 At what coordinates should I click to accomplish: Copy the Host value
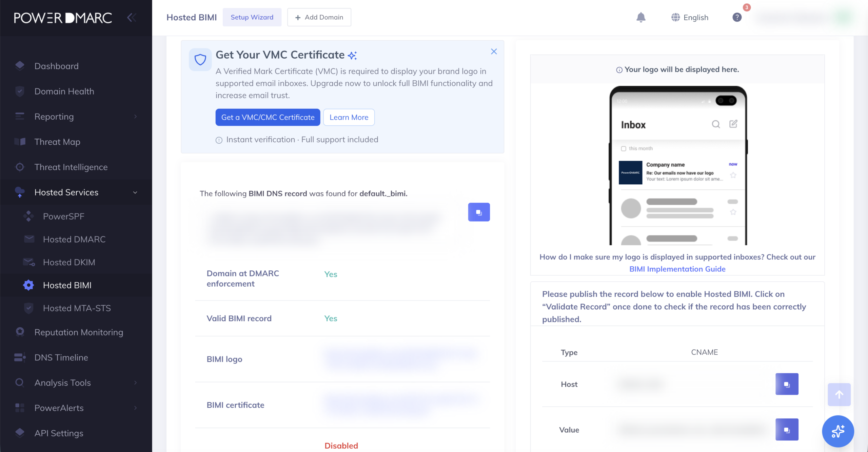tap(787, 384)
